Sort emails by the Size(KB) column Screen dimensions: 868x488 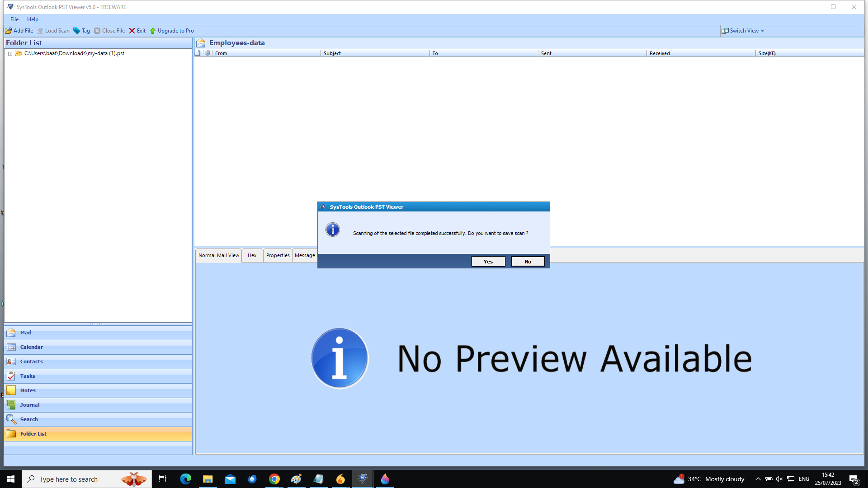point(810,53)
